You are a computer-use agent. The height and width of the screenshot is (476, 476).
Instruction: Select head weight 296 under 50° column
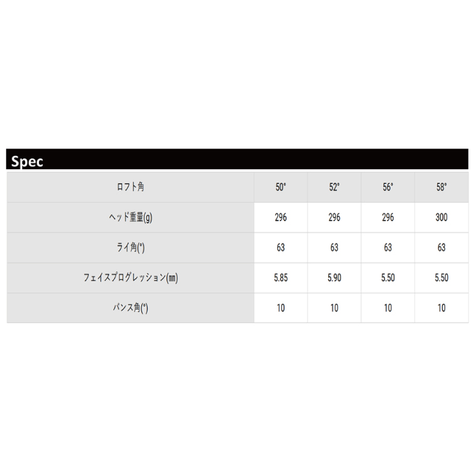coord(281,217)
